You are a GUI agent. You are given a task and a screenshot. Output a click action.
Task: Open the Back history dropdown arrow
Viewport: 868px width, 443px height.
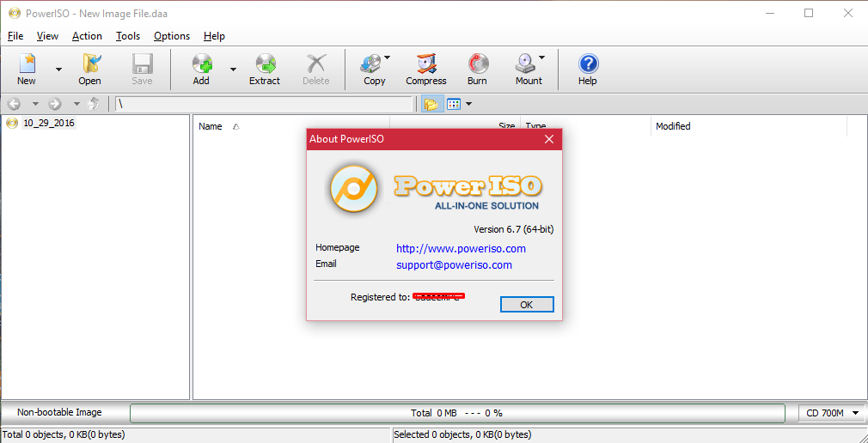click(x=35, y=104)
